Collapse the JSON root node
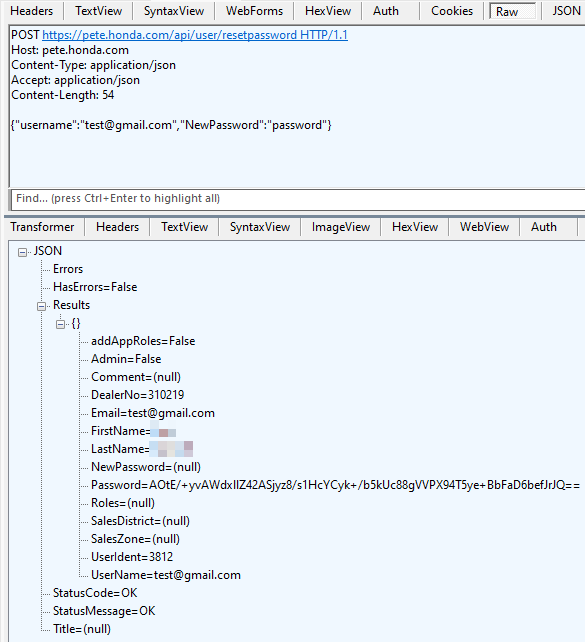Image resolution: width=585 pixels, height=642 pixels. 23,252
